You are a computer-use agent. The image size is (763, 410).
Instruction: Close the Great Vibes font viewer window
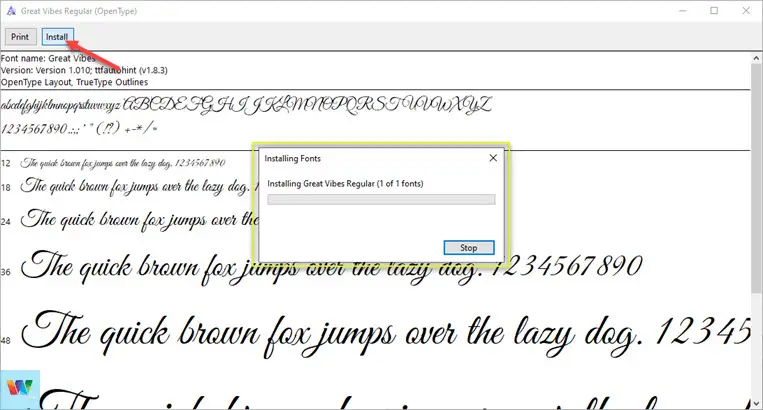746,11
